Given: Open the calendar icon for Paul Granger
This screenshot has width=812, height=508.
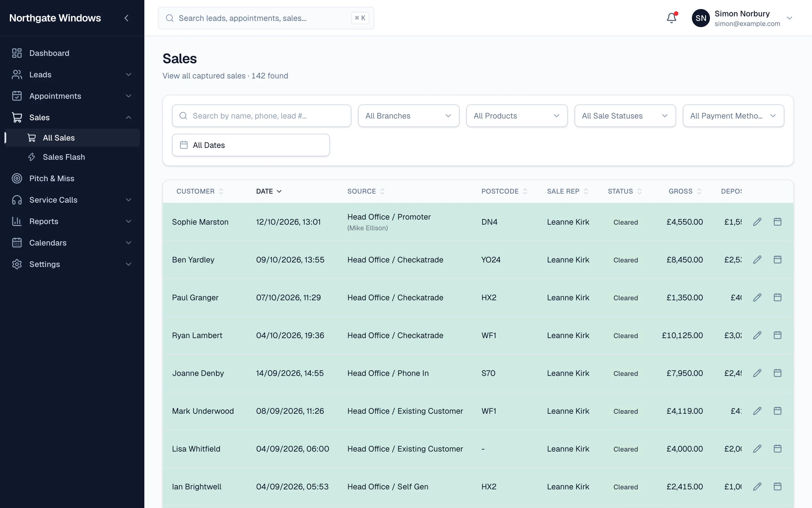Looking at the screenshot, I should click(777, 297).
